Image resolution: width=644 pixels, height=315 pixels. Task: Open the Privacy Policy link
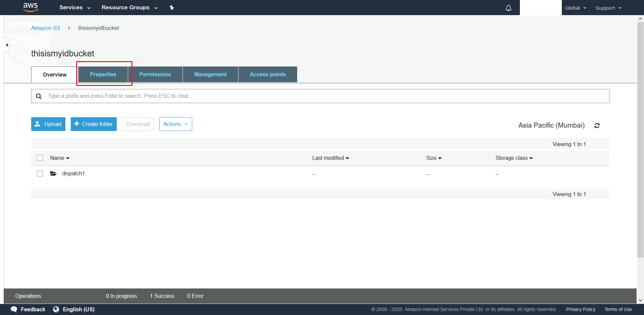pos(581,309)
